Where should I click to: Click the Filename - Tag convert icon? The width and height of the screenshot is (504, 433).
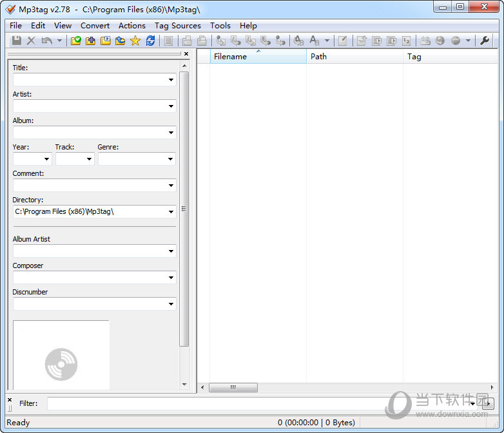pyautogui.click(x=236, y=41)
